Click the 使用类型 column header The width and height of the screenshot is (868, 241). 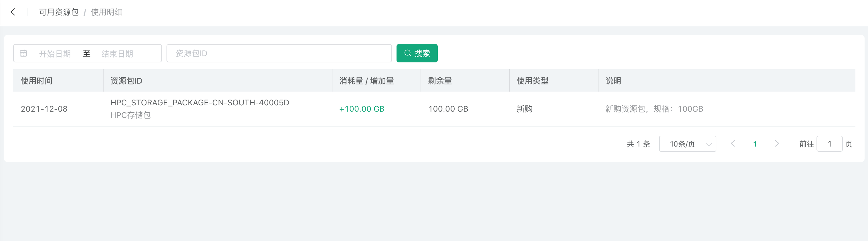(532, 81)
